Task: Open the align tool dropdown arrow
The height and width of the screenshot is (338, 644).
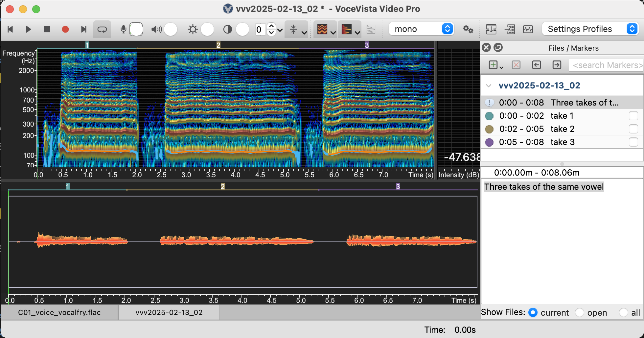Action: point(304,32)
